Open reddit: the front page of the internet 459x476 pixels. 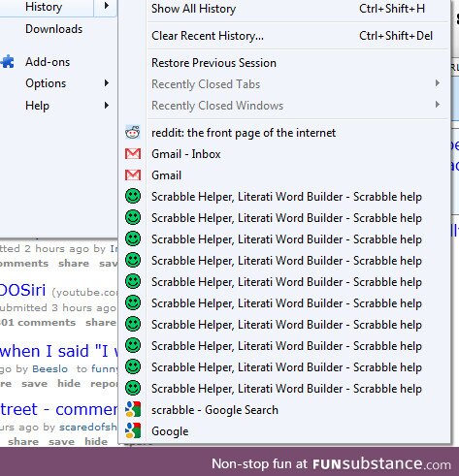pos(244,133)
